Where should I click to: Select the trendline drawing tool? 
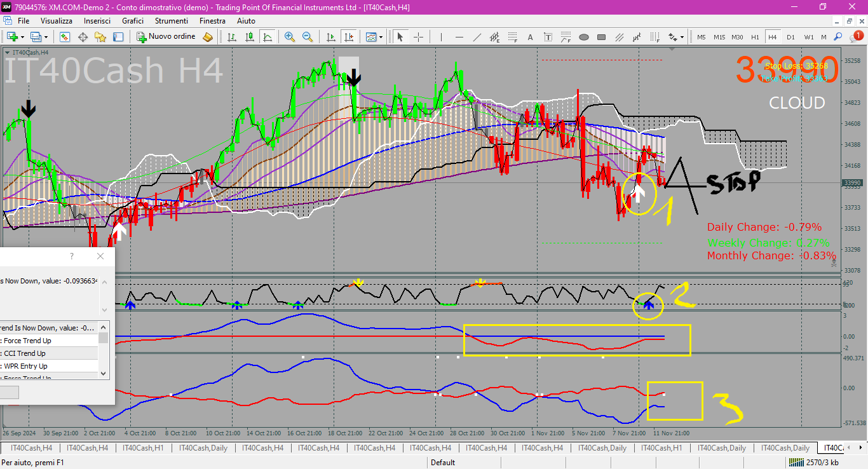tap(477, 37)
